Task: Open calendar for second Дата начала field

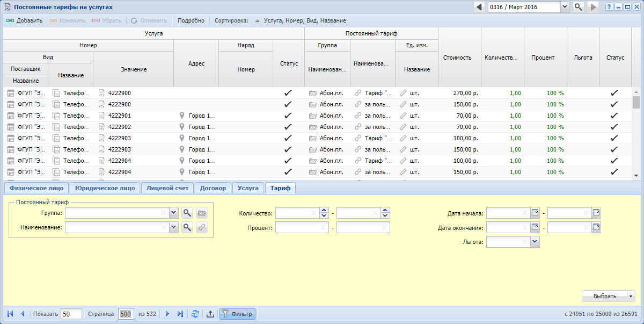Action: click(x=596, y=213)
